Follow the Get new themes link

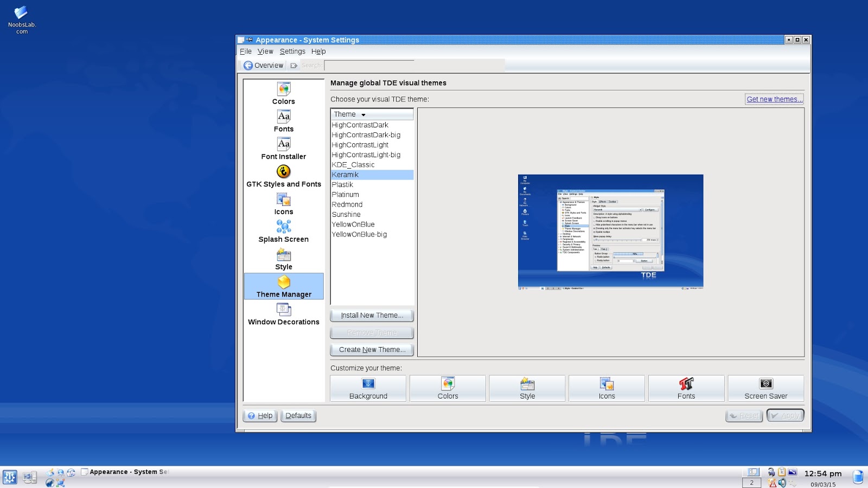[x=774, y=99]
